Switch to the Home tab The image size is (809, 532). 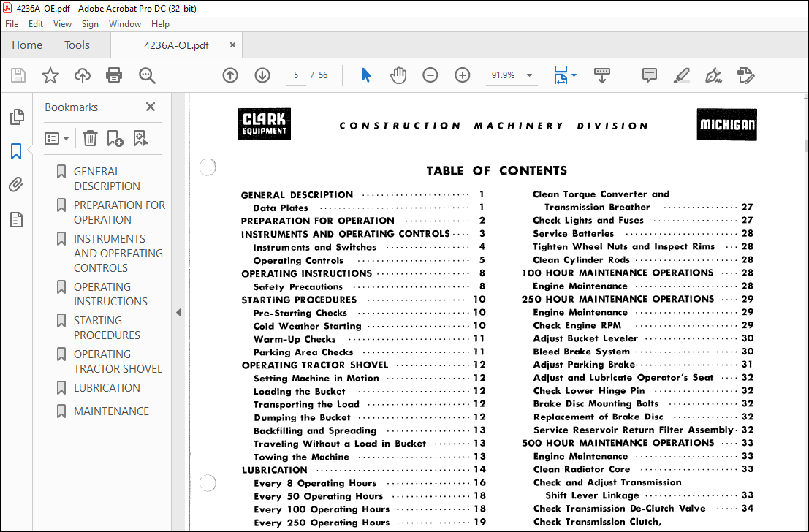27,45
